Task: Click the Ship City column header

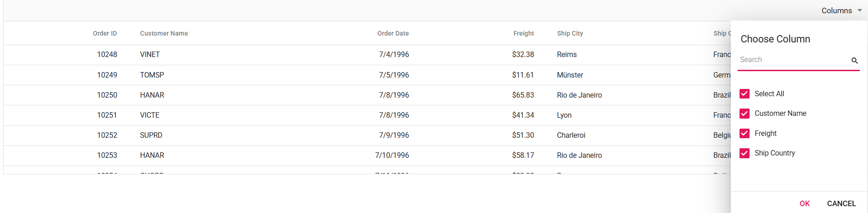Action: click(x=570, y=33)
